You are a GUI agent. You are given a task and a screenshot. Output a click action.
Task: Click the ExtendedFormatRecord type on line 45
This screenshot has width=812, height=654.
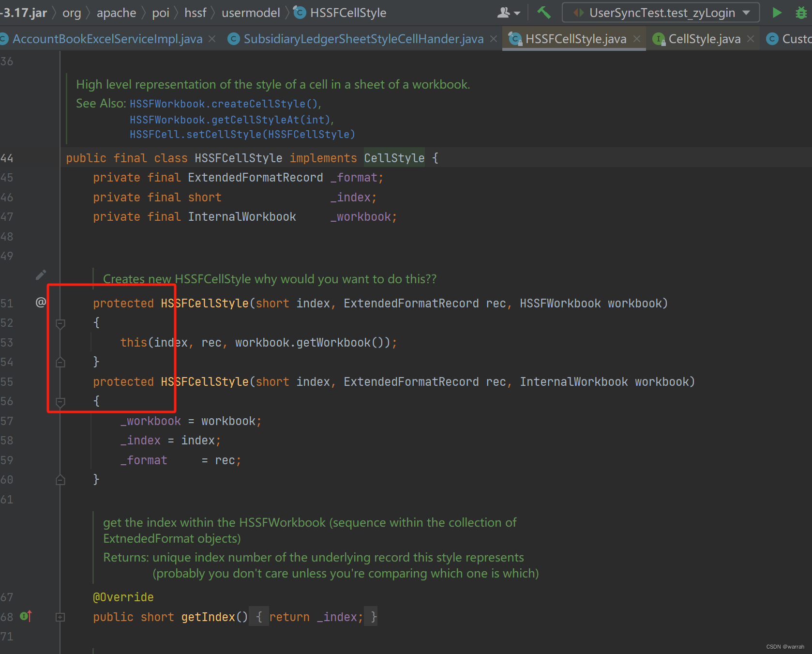(256, 178)
